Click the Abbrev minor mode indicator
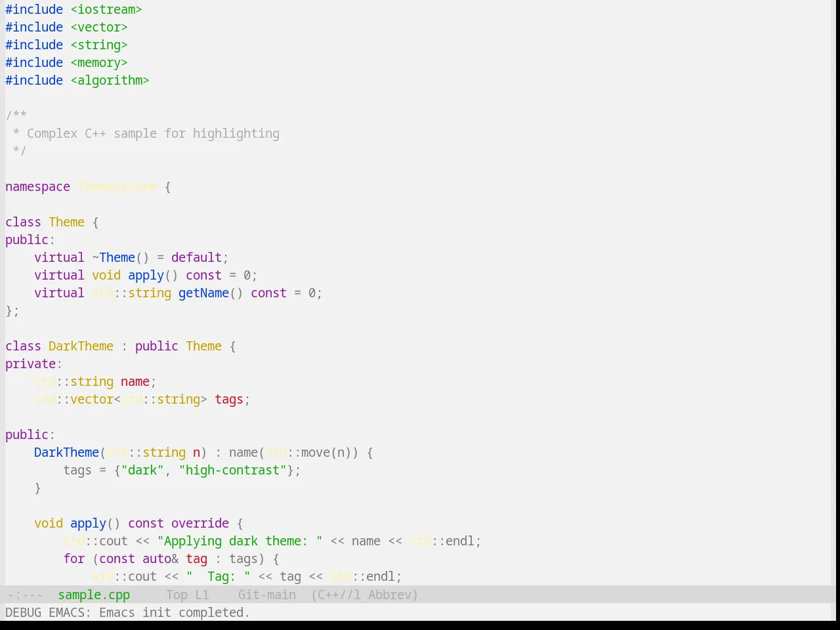The width and height of the screenshot is (840, 630). click(x=392, y=595)
